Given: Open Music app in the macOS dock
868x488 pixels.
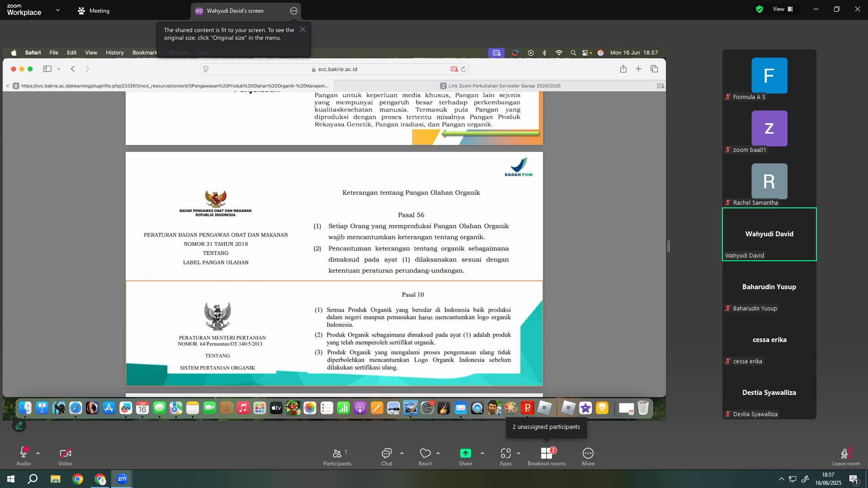Looking at the screenshot, I should (243, 408).
